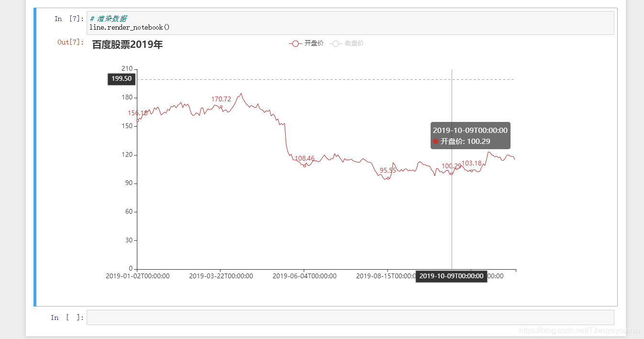Toggle the 开盘价 legend series
The width and height of the screenshot is (644, 339).
pyautogui.click(x=306, y=44)
